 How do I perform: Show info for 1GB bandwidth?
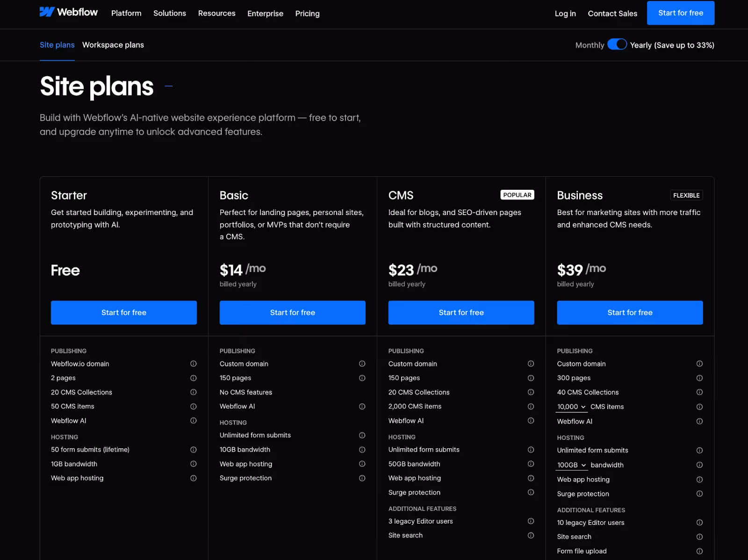click(x=194, y=464)
